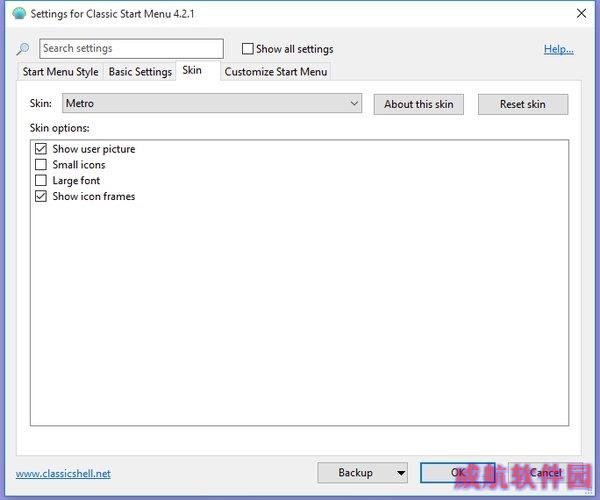The width and height of the screenshot is (600, 500).
Task: Click the Classic Shell title bar icon
Action: (x=19, y=13)
